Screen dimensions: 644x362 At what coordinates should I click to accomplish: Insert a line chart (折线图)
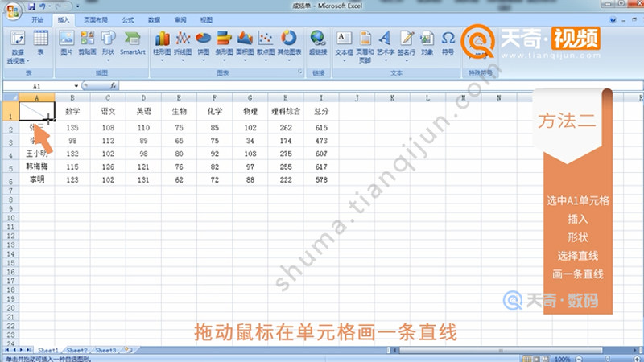183,46
